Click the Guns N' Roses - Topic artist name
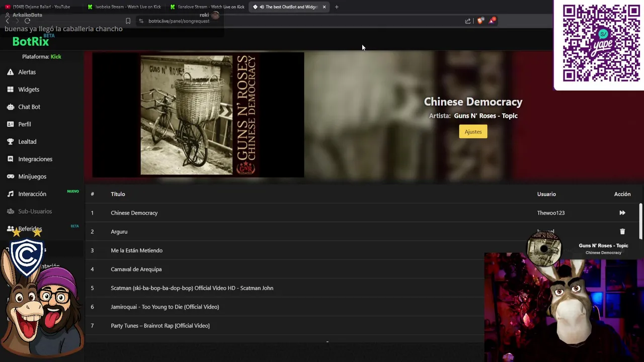 486,116
